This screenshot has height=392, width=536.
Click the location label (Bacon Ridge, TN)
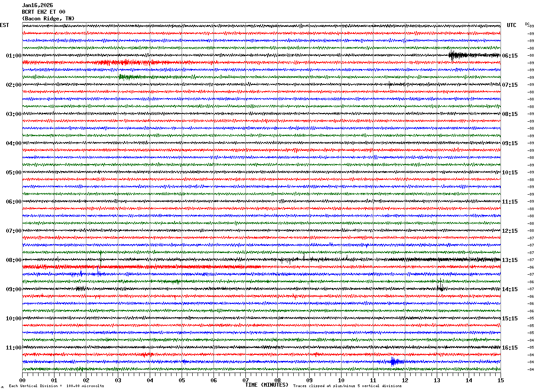pos(48,19)
